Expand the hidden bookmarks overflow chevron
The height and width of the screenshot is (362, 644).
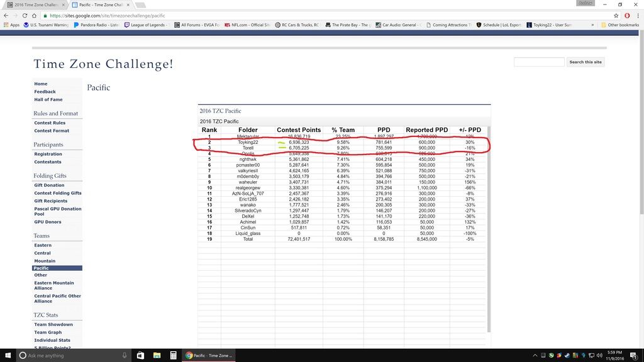click(594, 25)
